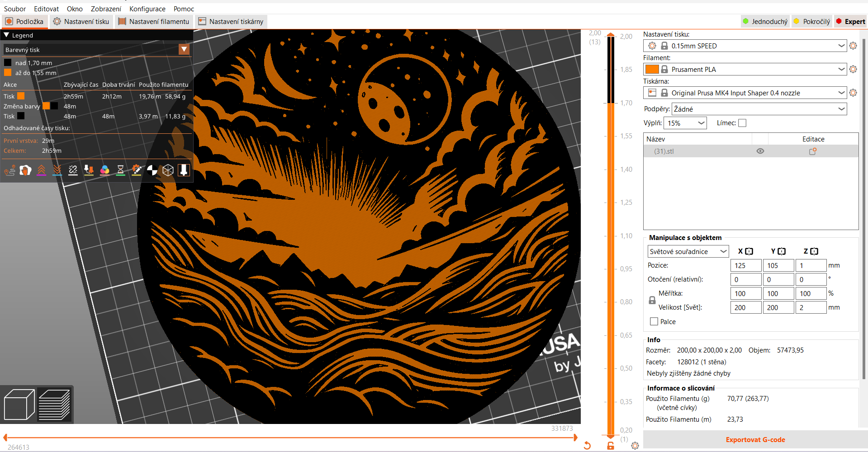Toggle Seams visibility broken-link icon
The image size is (868, 452).
point(73,170)
